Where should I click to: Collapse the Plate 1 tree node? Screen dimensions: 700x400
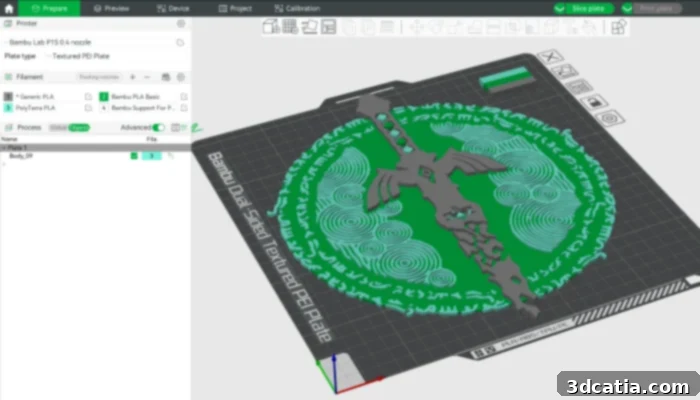[x=4, y=148]
